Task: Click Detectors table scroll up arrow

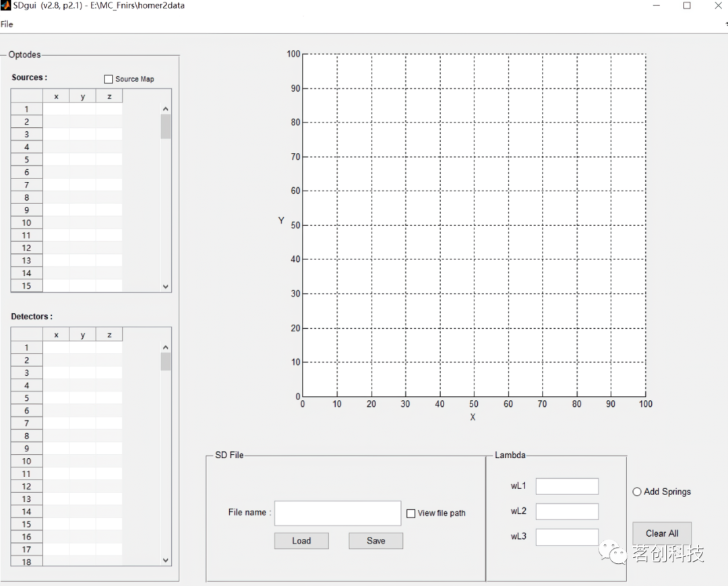Action: 166,348
